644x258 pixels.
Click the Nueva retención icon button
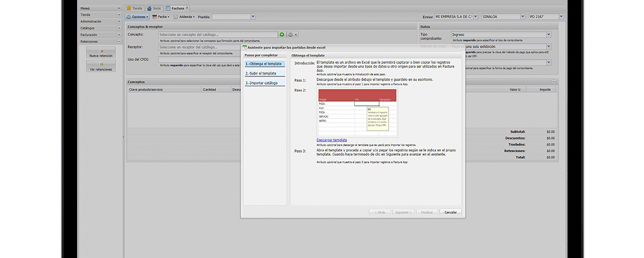tap(101, 53)
